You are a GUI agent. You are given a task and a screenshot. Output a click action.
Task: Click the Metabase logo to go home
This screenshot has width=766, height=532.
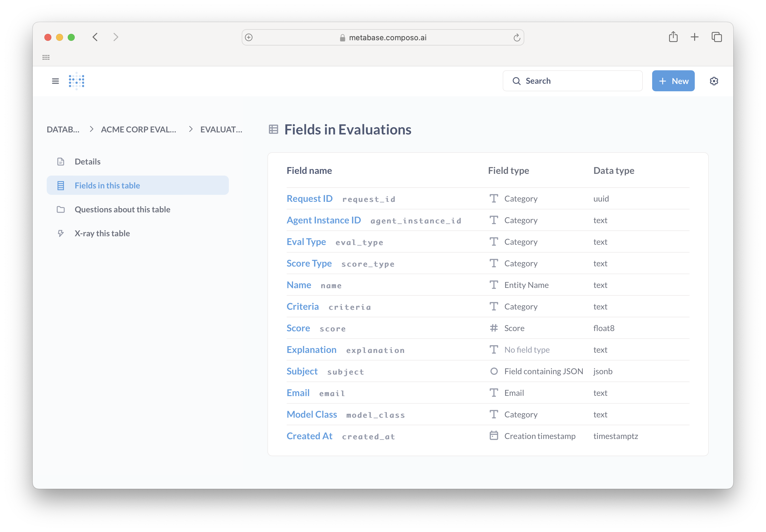76,81
